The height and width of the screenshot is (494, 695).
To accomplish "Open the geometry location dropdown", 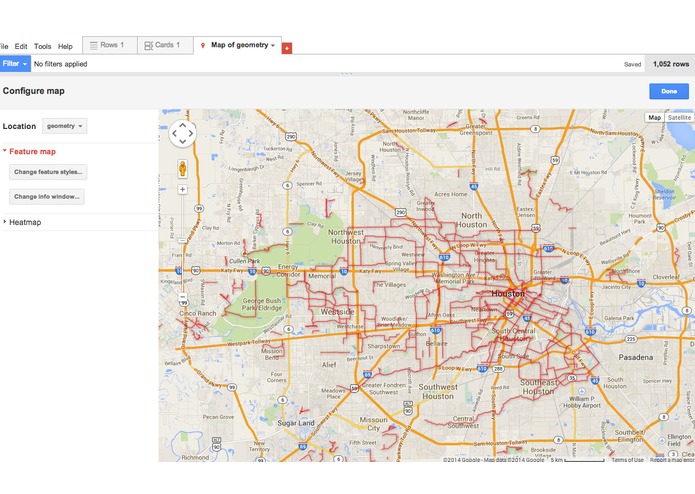I will (x=65, y=126).
